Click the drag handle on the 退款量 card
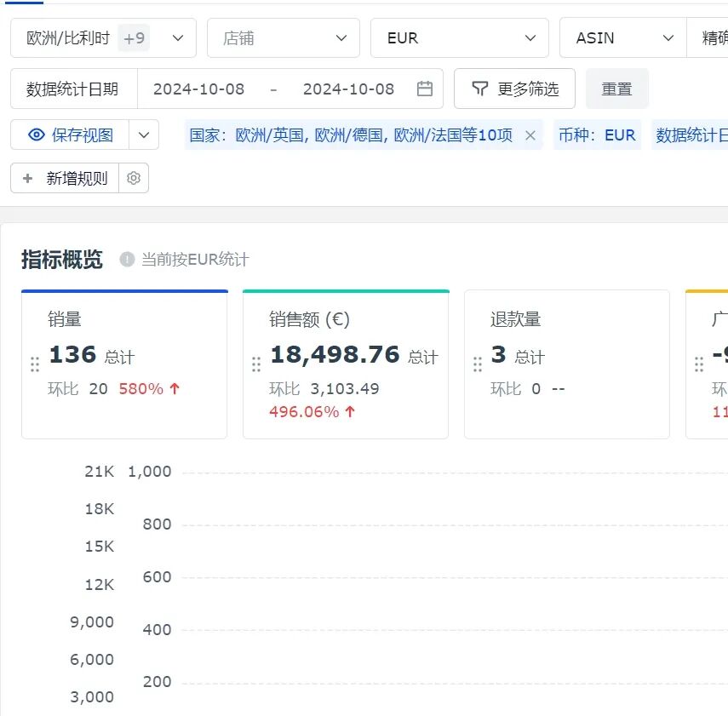Image resolution: width=728 pixels, height=716 pixels. 478,363
